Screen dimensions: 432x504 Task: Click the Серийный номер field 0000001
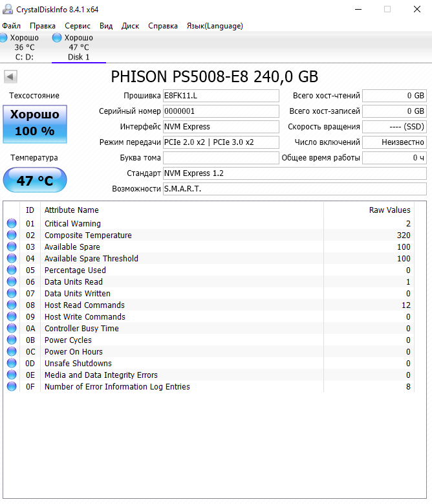(221, 111)
